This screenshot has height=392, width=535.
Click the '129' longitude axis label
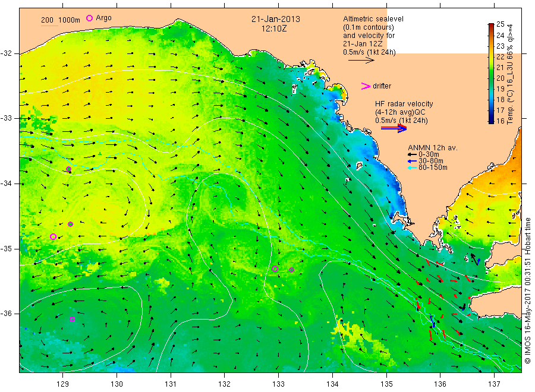[63, 384]
